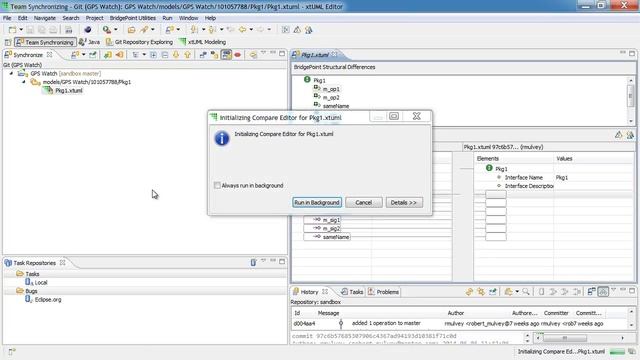Viewport: 640px width, 360px height.
Task: Switch to the History tab
Action: pyautogui.click(x=309, y=292)
